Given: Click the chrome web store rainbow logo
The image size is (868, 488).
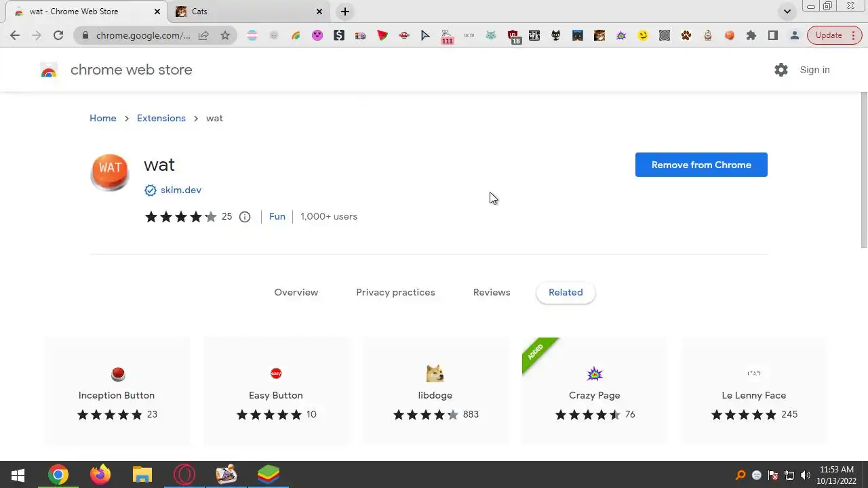Looking at the screenshot, I should [49, 70].
